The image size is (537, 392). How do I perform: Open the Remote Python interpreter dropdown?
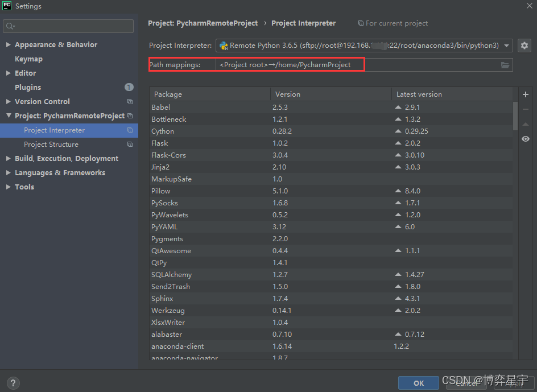[x=506, y=46]
